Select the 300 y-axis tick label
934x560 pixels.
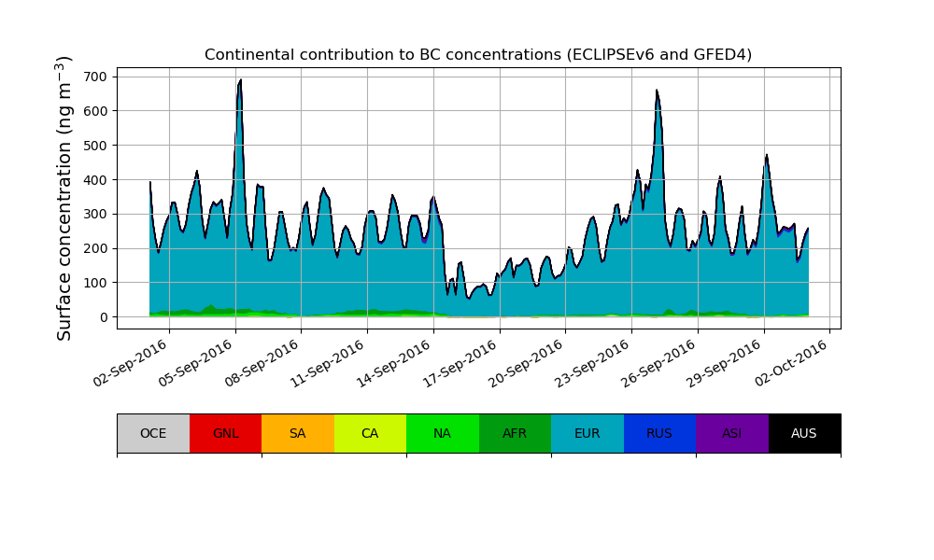(95, 215)
